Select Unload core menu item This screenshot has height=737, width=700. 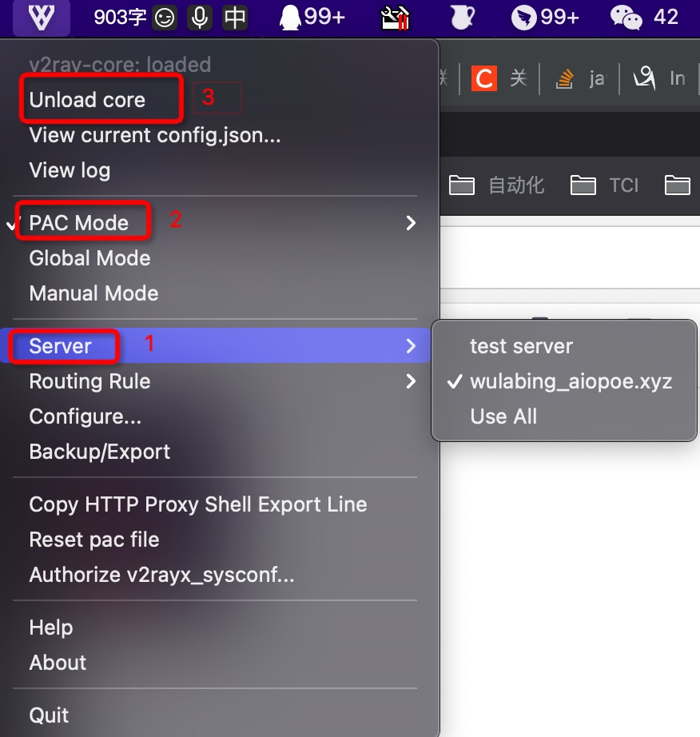pos(215,100)
